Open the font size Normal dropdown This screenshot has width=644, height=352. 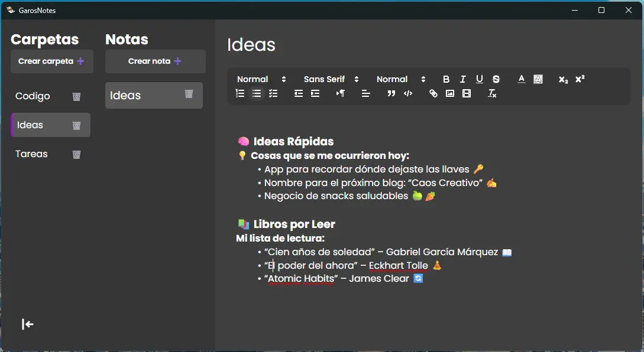401,79
